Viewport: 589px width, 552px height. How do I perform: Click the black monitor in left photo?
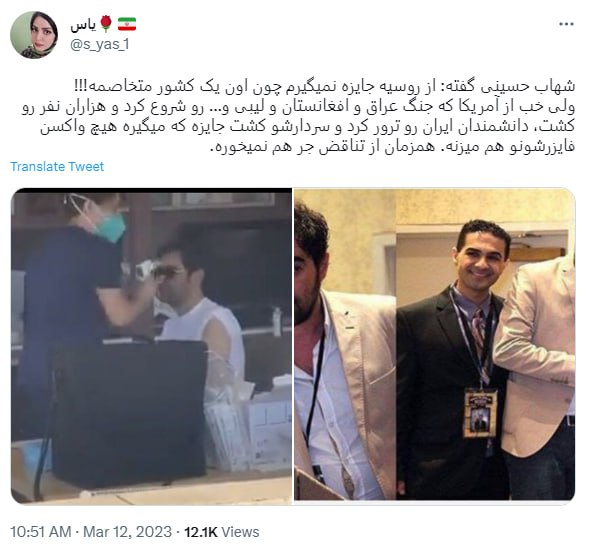130,411
